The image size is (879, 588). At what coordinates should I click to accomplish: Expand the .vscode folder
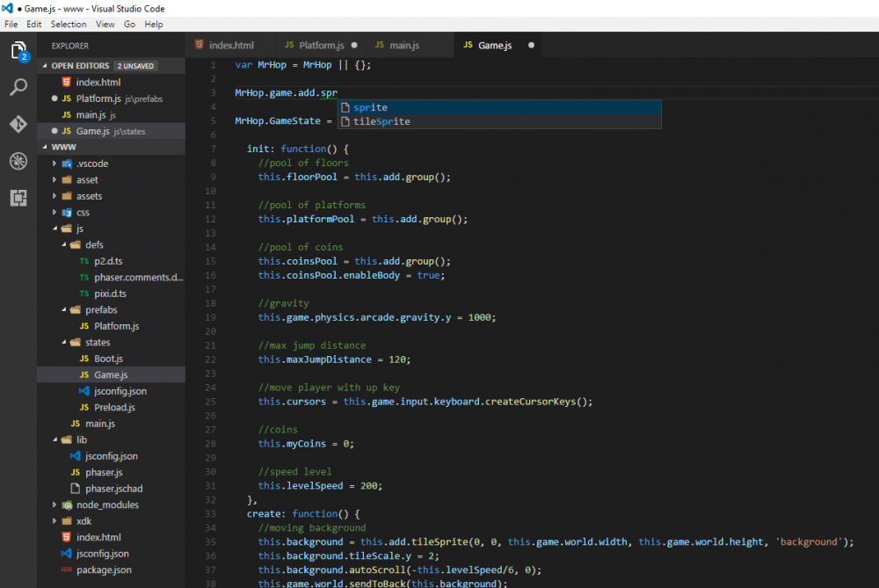(91, 163)
